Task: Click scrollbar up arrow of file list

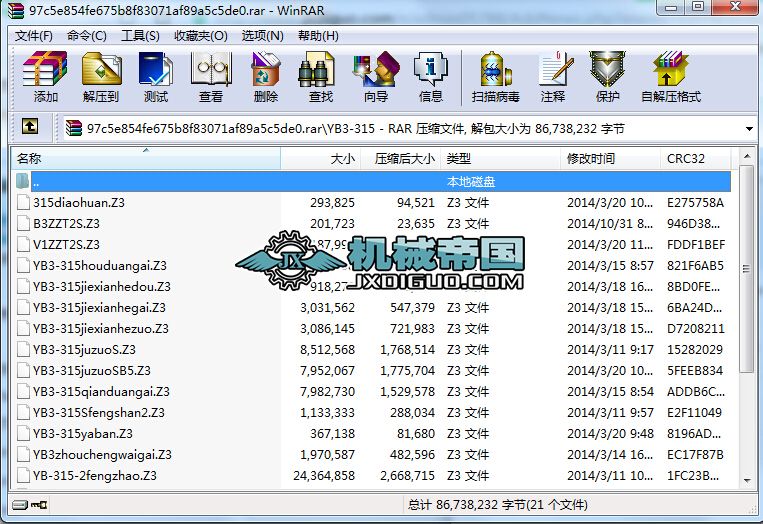Action: click(747, 157)
